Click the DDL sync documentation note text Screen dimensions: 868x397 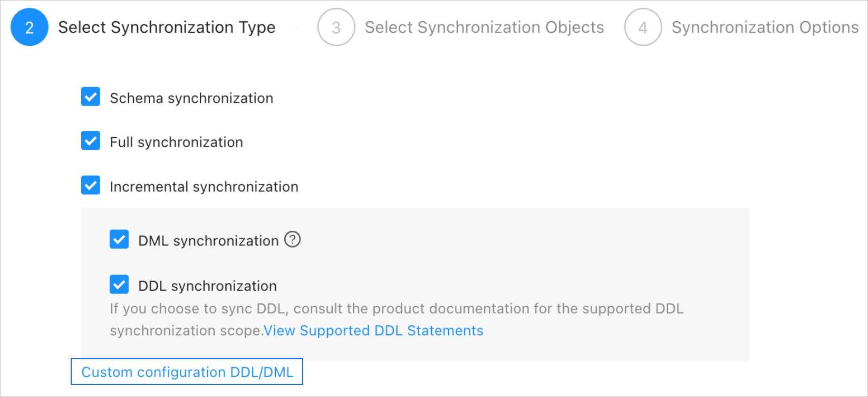pyautogui.click(x=396, y=309)
